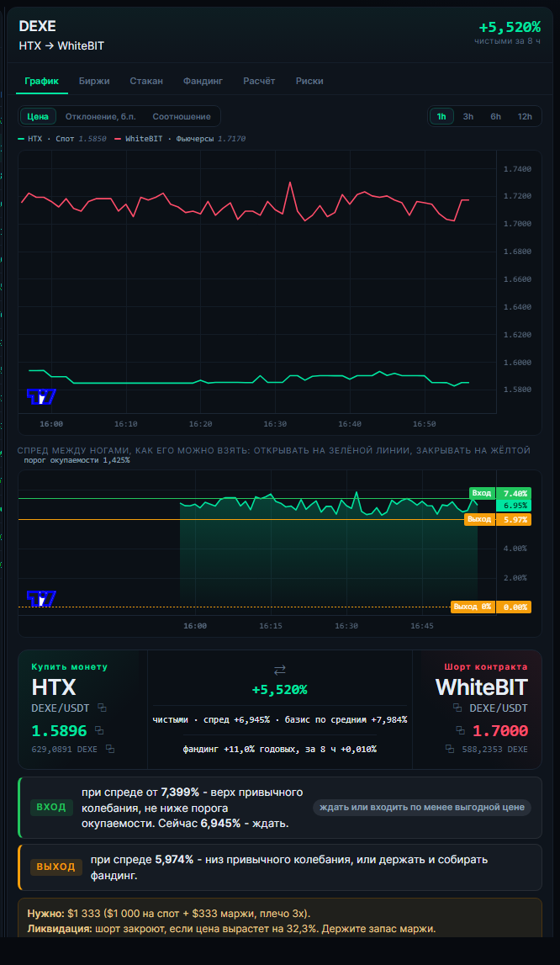Viewport: 560px width, 965px height.
Task: Click the +5,520% profit in the header
Action: click(x=510, y=27)
